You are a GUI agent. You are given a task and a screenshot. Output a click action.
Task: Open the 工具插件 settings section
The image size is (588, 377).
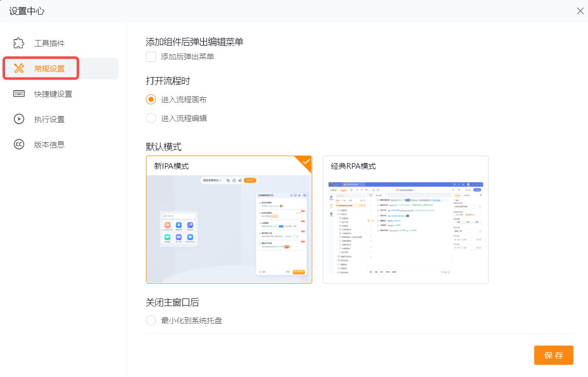point(49,43)
